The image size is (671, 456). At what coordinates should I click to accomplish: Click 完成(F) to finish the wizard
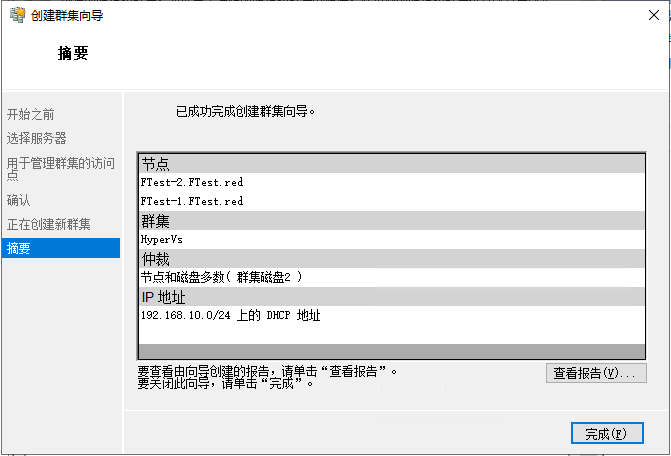point(607,433)
